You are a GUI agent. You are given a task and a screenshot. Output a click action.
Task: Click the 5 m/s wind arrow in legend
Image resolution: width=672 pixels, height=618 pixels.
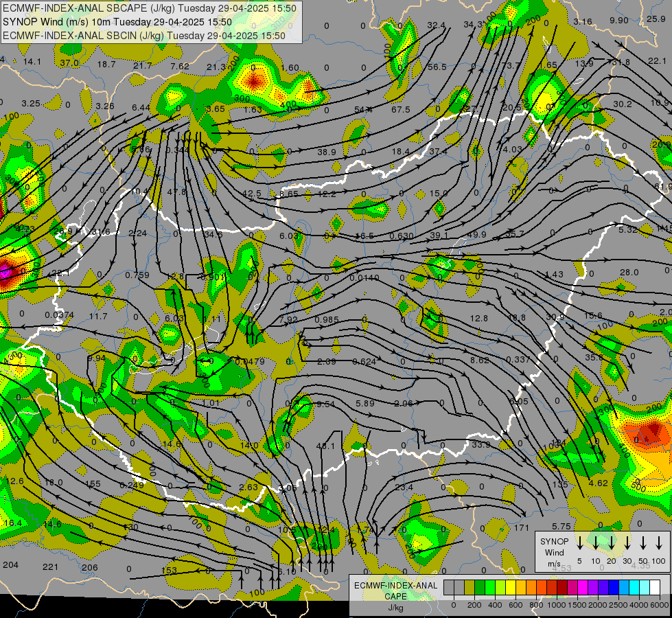[579, 542]
